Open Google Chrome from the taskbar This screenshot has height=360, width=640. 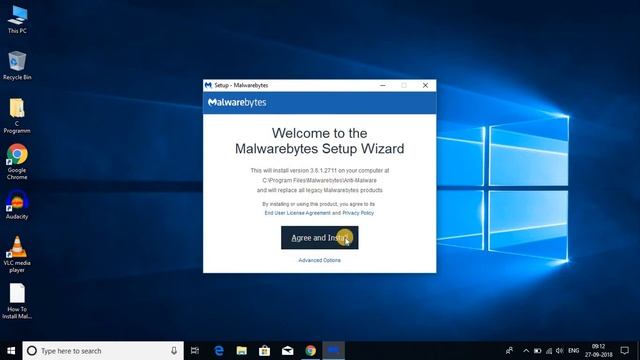[311, 351]
